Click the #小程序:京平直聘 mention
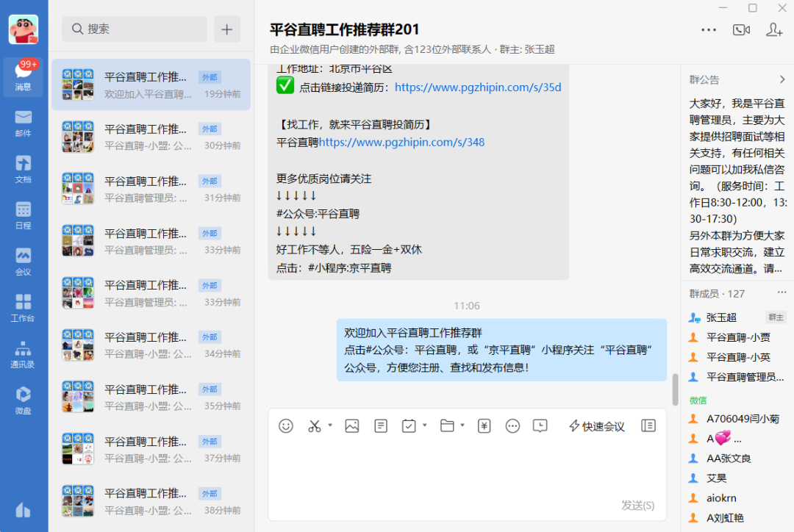The image size is (794, 532). click(349, 267)
